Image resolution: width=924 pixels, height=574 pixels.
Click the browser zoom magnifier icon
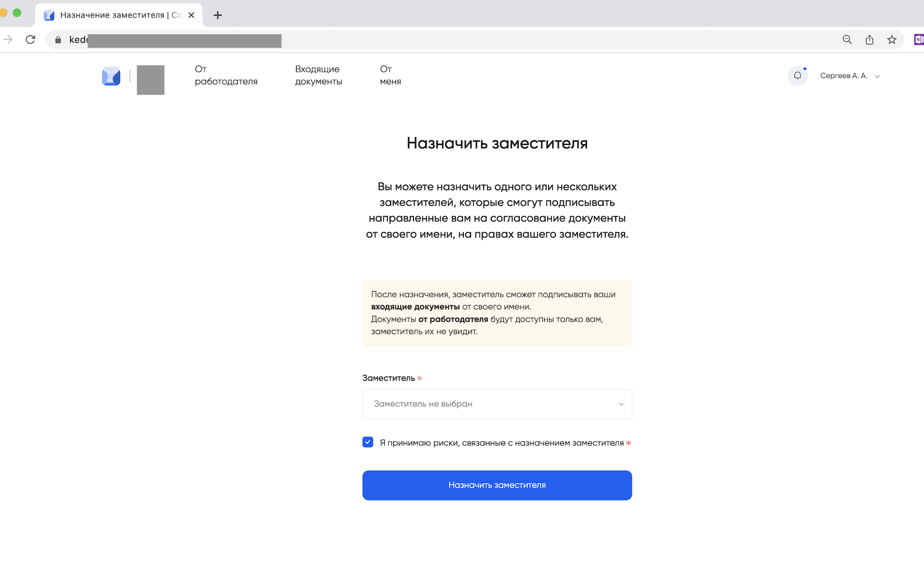tap(847, 40)
